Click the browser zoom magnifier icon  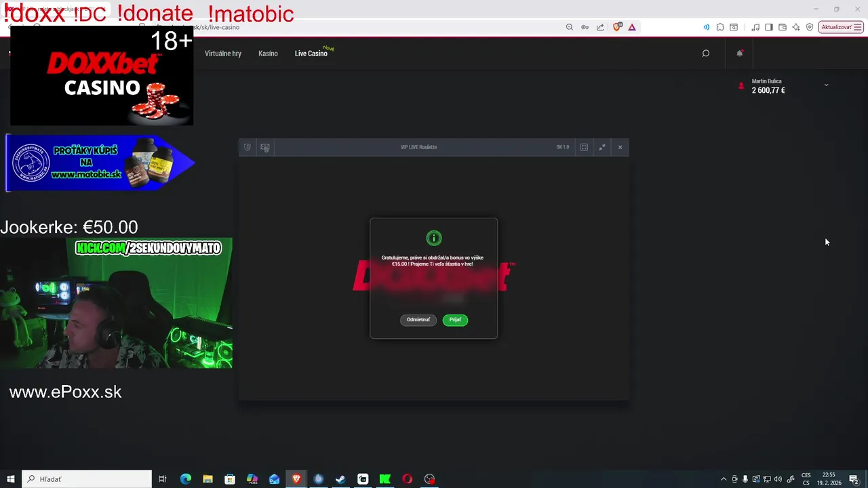[x=570, y=27]
